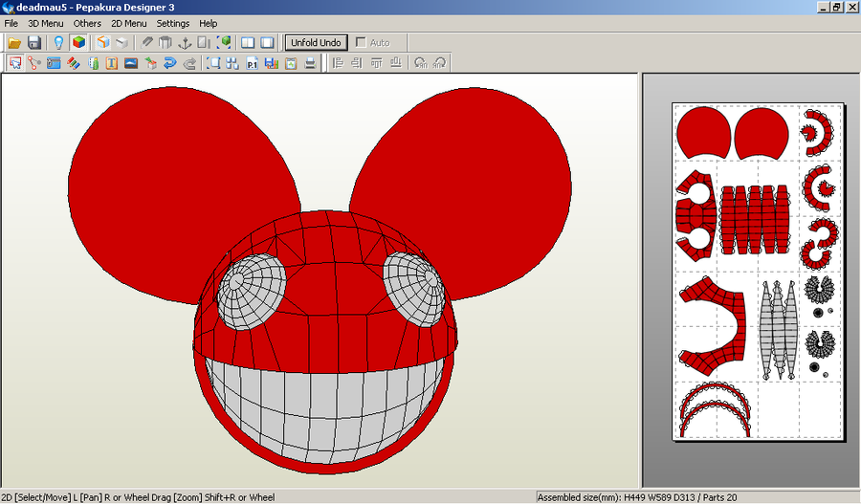Select the left ear circle pattern part
The height and width of the screenshot is (504, 861).
tap(703, 132)
